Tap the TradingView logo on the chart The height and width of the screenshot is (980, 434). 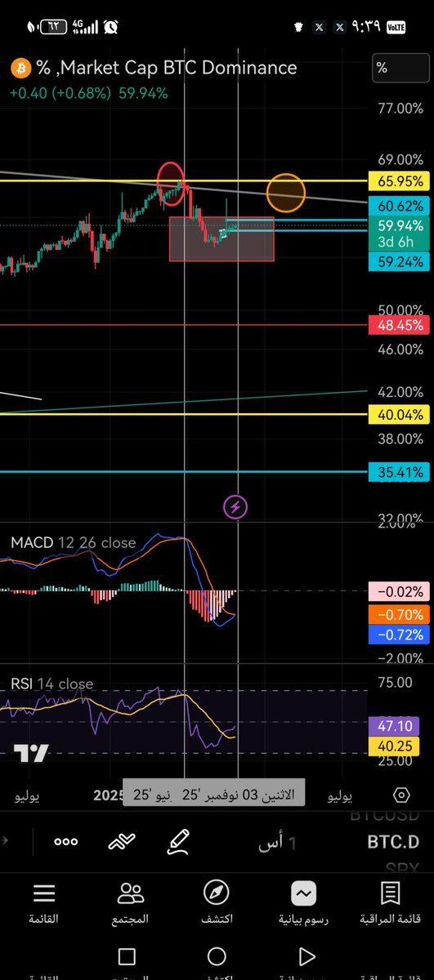click(x=31, y=753)
